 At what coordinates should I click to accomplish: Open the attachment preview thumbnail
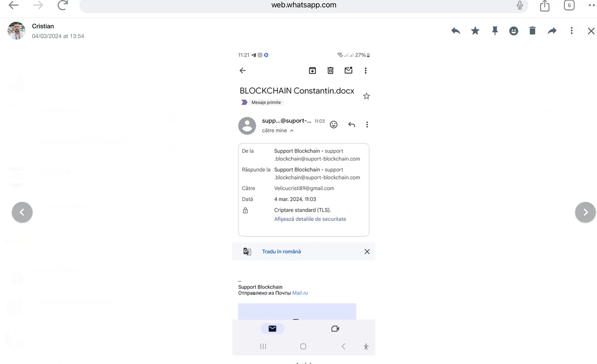tap(297, 312)
